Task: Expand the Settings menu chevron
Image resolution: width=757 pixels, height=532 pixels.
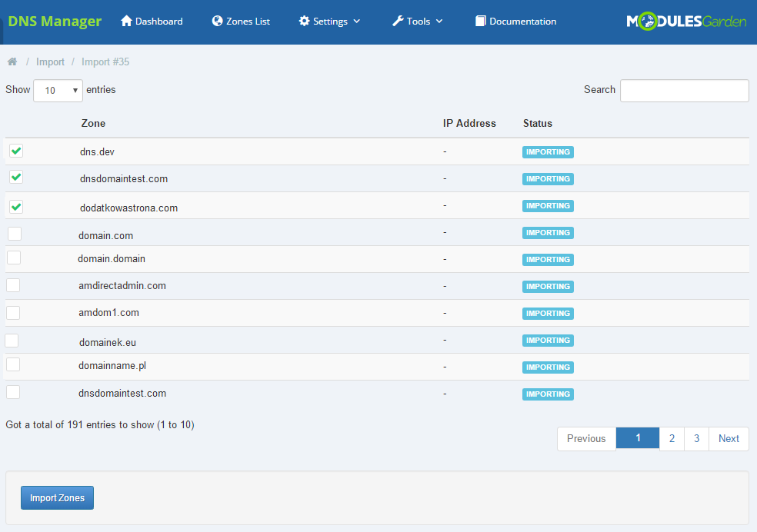Action: (x=357, y=22)
